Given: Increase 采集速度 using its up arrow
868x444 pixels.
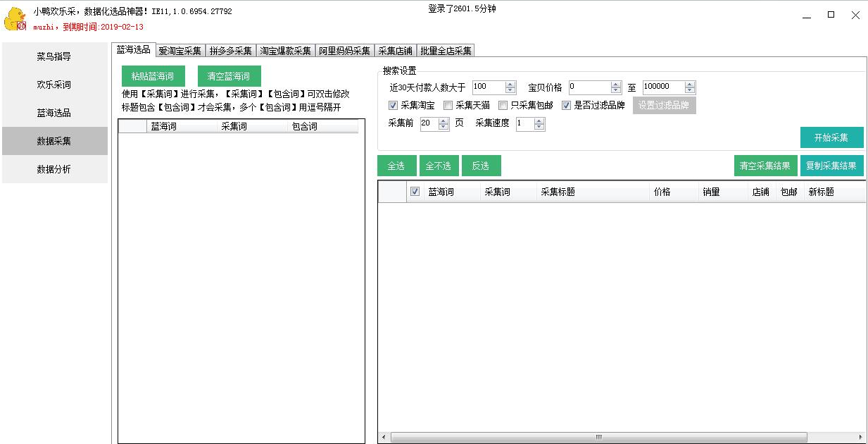Looking at the screenshot, I should 539,121.
